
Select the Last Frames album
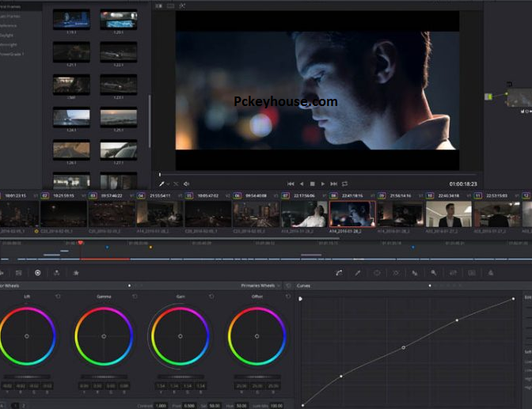pyautogui.click(x=10, y=16)
